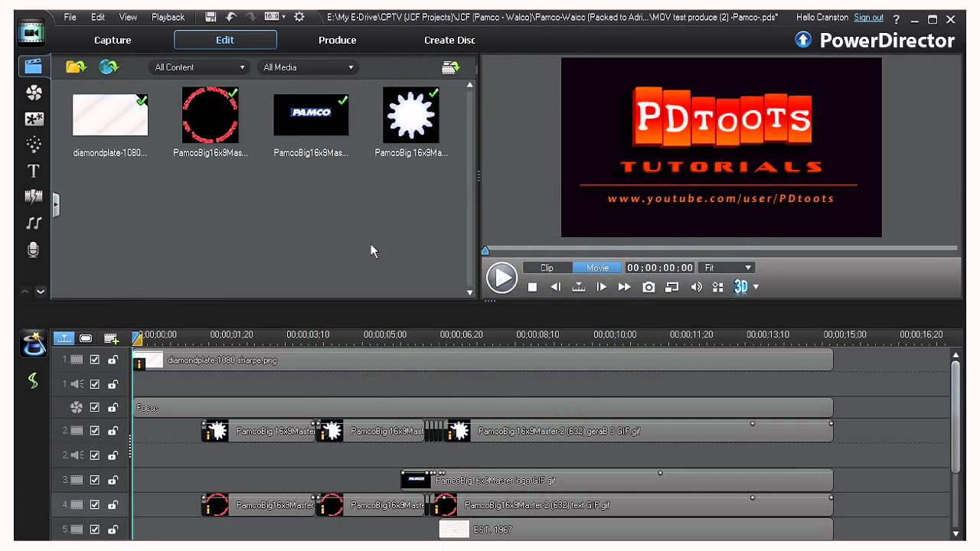Open the Edit menu in menu bar
The image size is (980, 551).
[x=98, y=17]
